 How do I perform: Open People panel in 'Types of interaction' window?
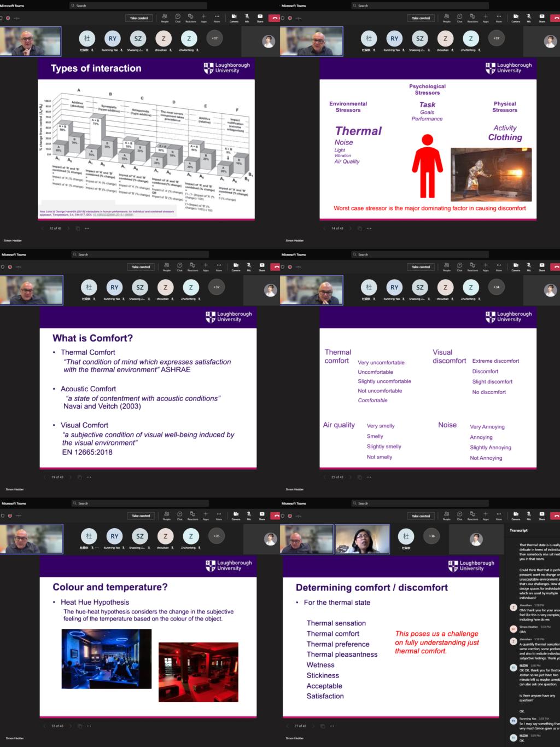[165, 18]
